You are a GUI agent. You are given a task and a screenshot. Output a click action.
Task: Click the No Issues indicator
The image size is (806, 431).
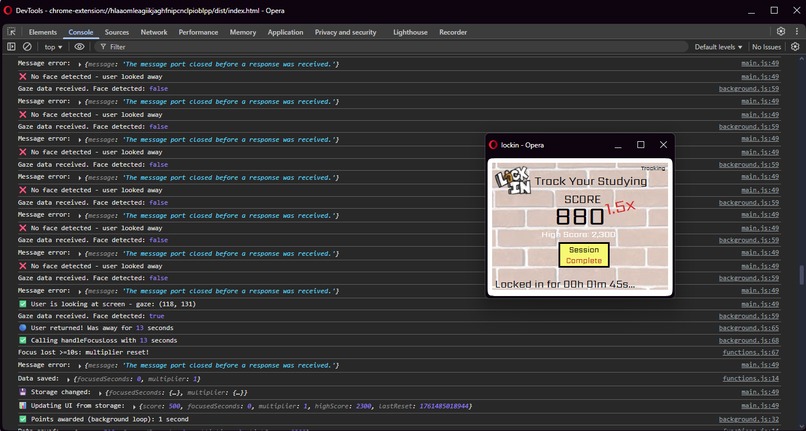[x=766, y=47]
